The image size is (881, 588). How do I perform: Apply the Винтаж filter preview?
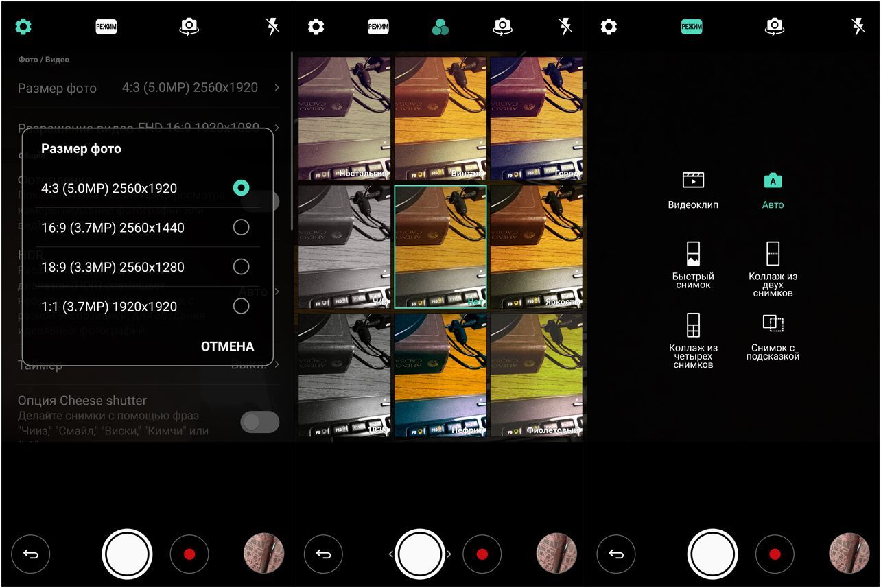pos(441,118)
